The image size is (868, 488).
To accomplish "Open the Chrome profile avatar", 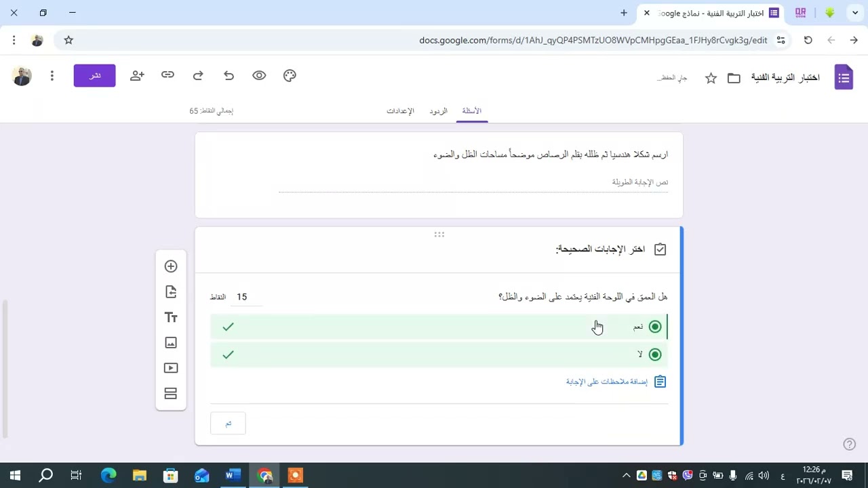I will coord(37,40).
